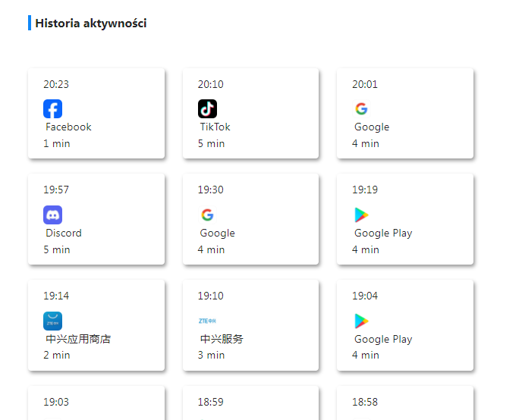Click the Google icon in the 20:01 card
522x420 pixels.
click(x=362, y=108)
